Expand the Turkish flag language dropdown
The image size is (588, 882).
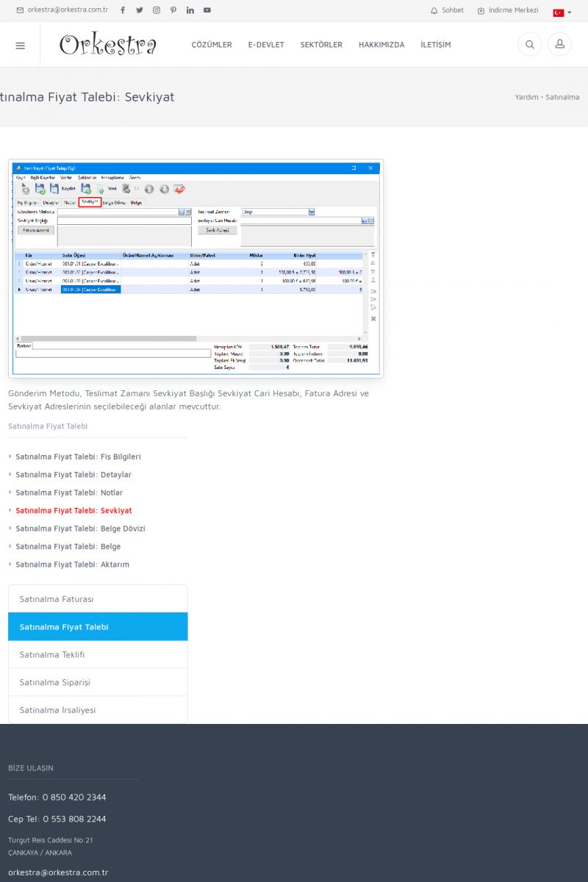coord(562,12)
